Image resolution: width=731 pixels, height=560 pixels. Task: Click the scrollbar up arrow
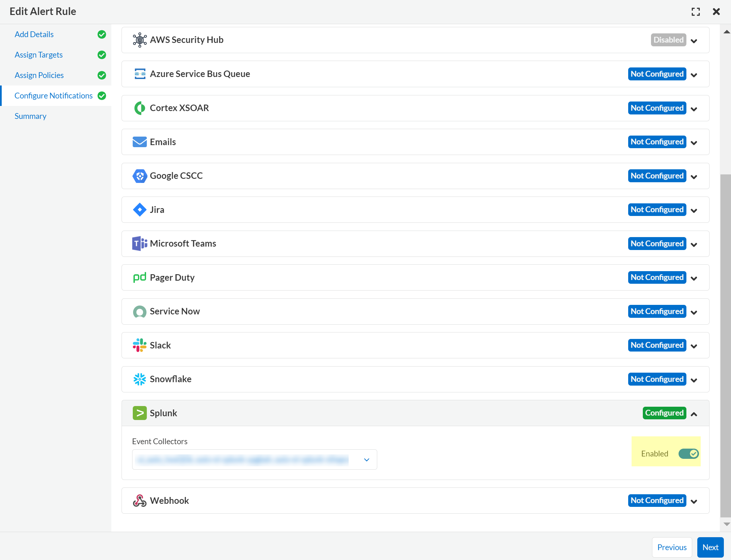(727, 32)
